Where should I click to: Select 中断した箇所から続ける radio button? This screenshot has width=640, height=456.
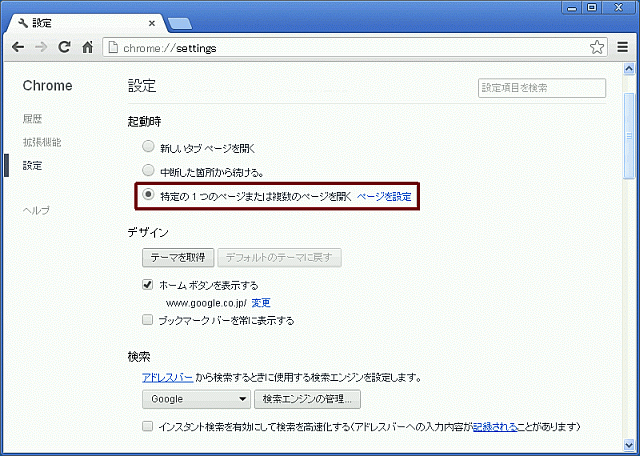point(148,170)
